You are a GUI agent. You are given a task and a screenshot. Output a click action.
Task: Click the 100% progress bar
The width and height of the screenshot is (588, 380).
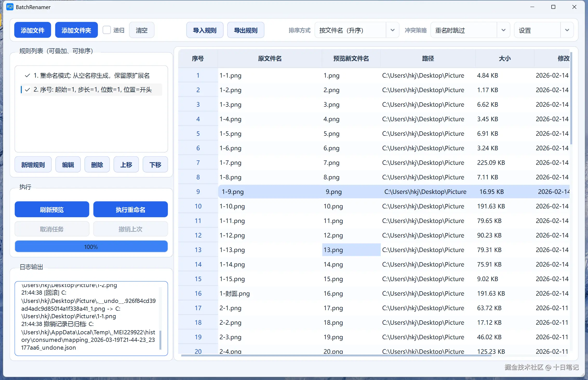click(91, 247)
